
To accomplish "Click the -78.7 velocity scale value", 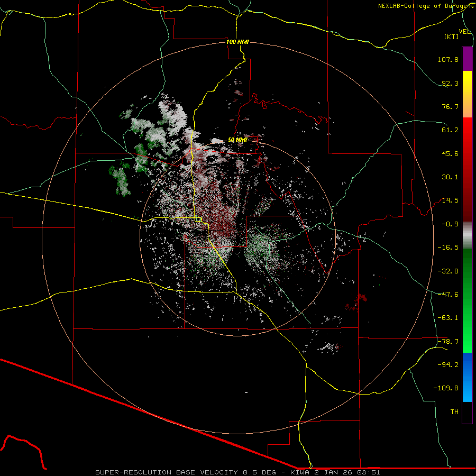I will coord(448,342).
